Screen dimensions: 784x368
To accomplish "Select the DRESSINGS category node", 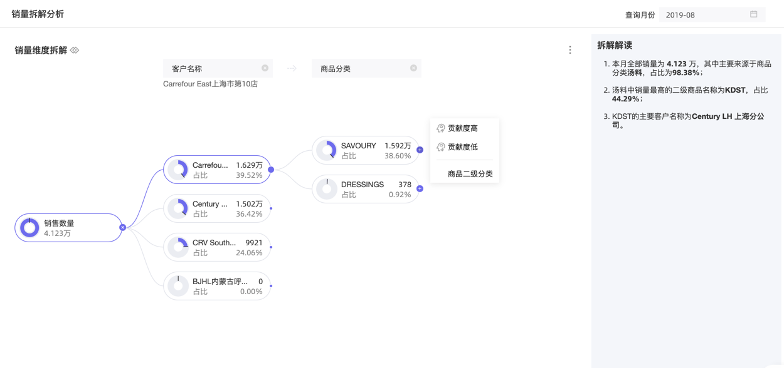I will [x=366, y=189].
